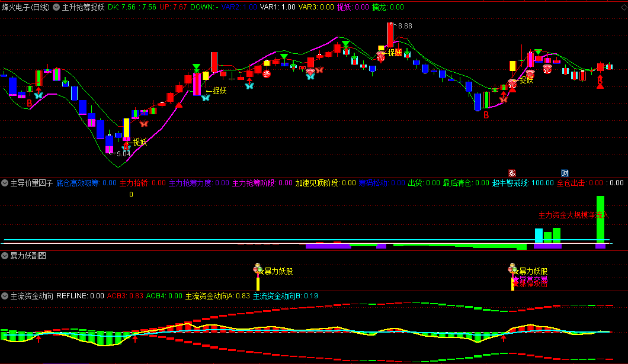Click the ACB3: 0.83 readout
The height and width of the screenshot is (364, 628).
coord(125,296)
